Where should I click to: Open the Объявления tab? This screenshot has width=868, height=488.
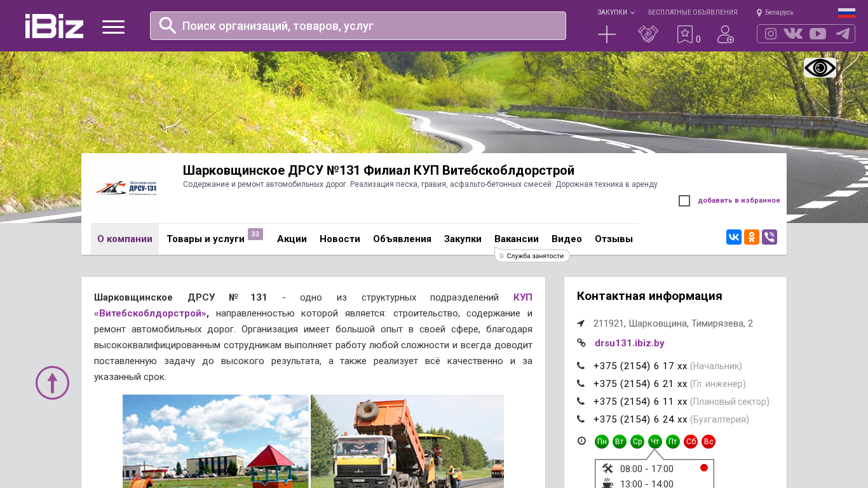402,239
